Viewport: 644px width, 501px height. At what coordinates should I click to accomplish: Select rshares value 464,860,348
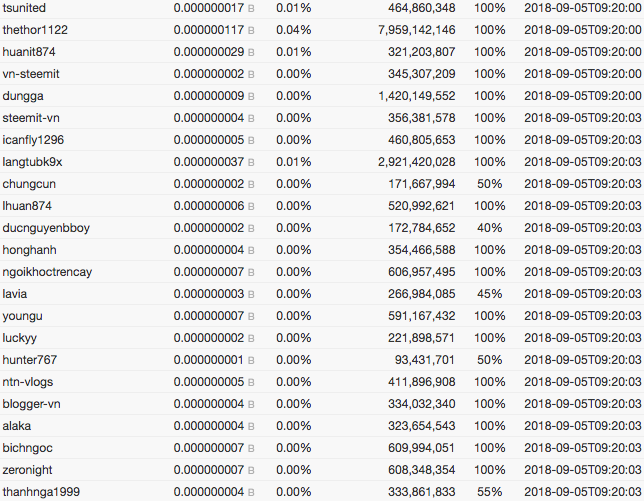point(421,8)
